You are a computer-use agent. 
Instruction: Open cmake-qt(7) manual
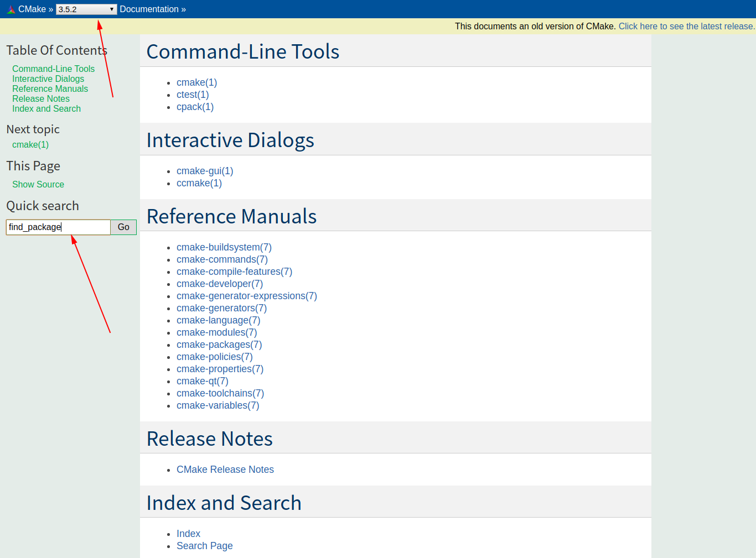click(203, 381)
